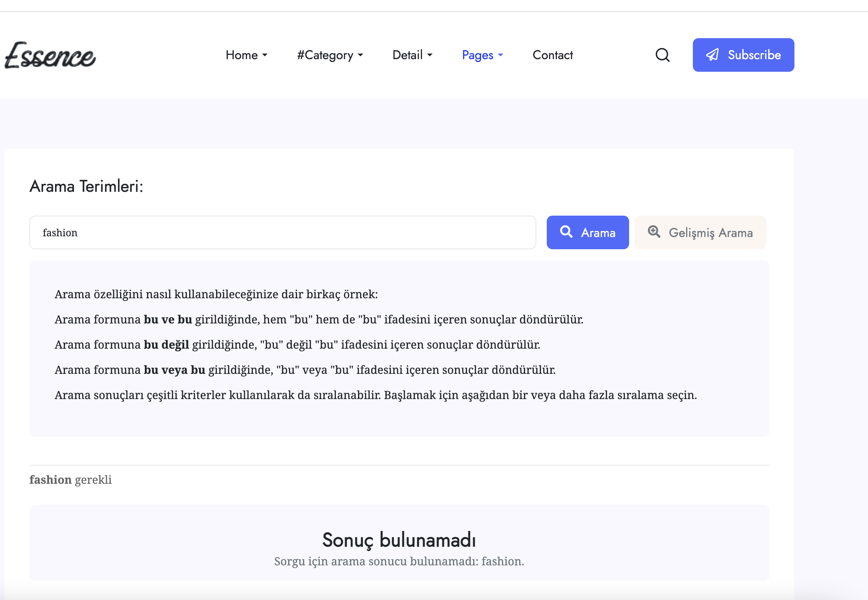The width and height of the screenshot is (868, 600).
Task: Open the Detail menu item
Action: coord(407,55)
